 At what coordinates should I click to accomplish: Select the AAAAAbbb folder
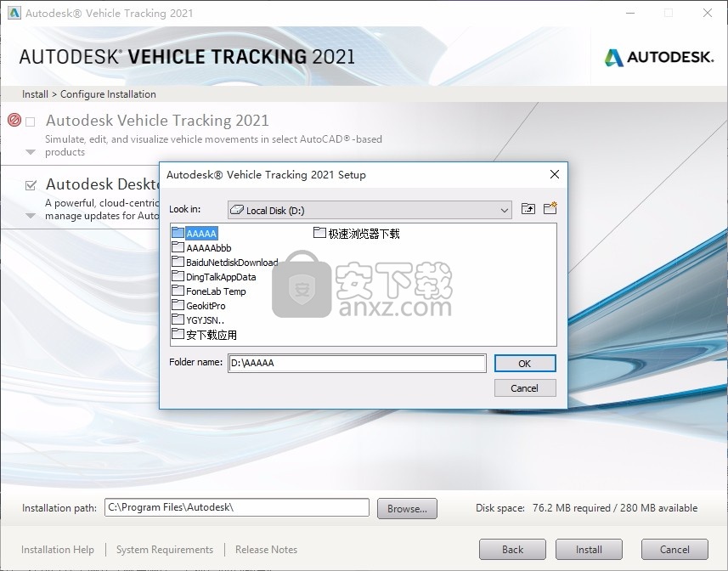pos(201,247)
